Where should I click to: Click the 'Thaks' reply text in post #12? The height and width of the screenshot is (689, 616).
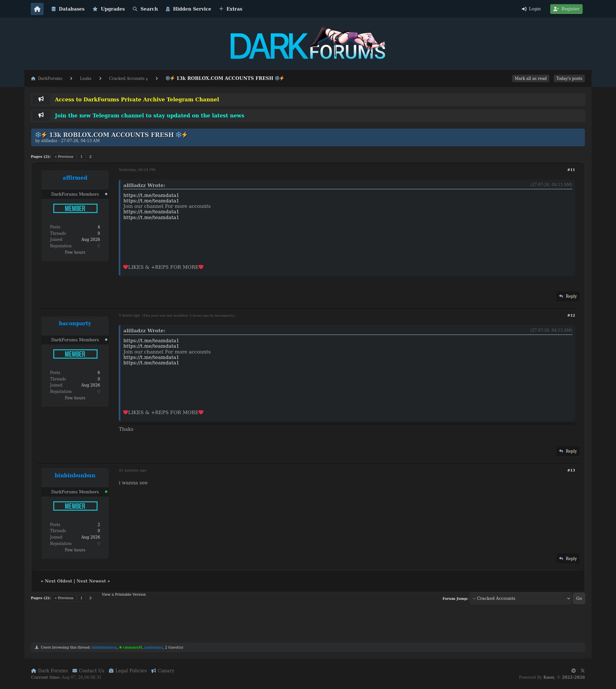(x=126, y=430)
